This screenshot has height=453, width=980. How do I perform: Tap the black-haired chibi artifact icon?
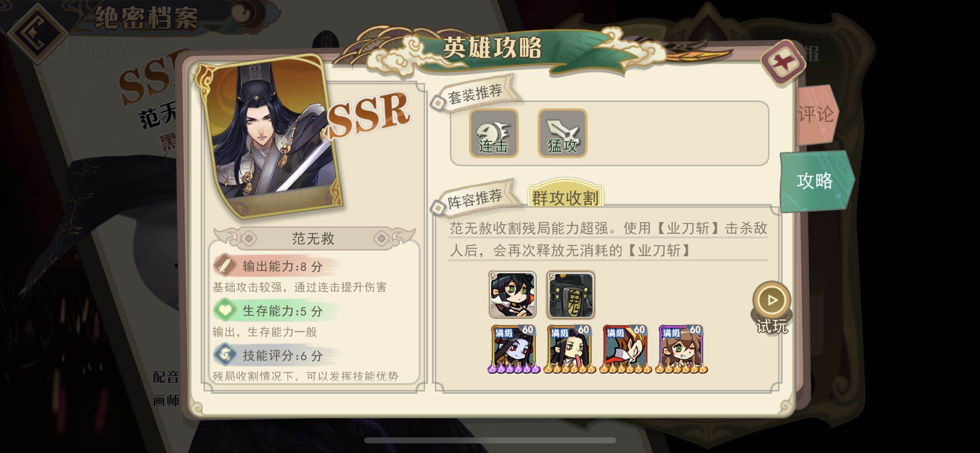click(512, 294)
